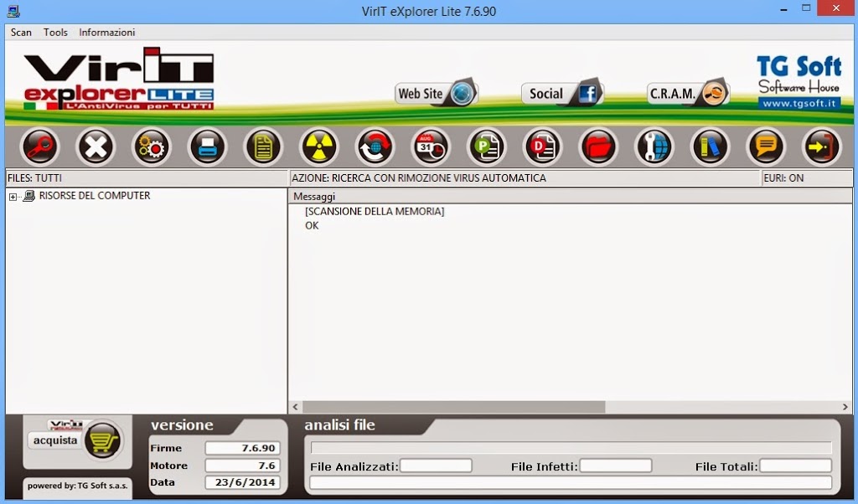This screenshot has height=504, width=858.
Task: Click the red D document icon
Action: 542,147
